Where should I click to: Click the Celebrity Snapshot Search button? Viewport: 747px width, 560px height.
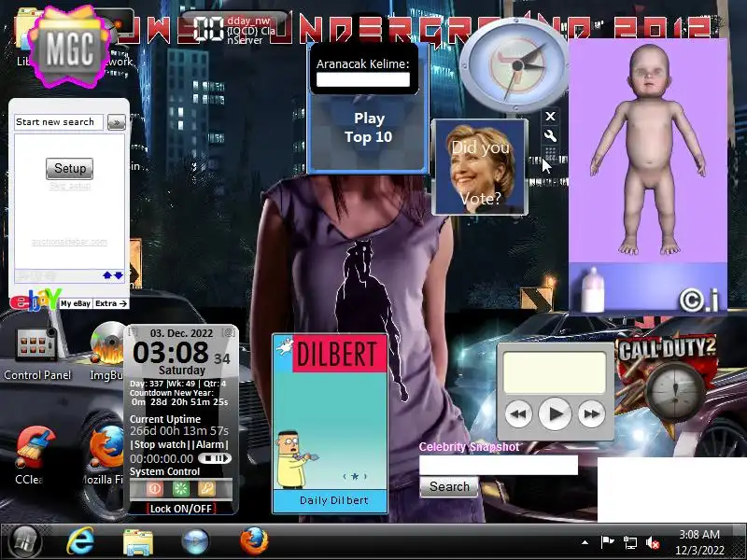tap(449, 486)
